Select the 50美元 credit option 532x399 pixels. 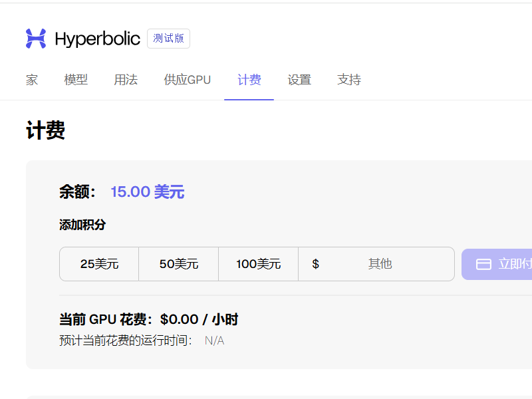click(x=179, y=264)
